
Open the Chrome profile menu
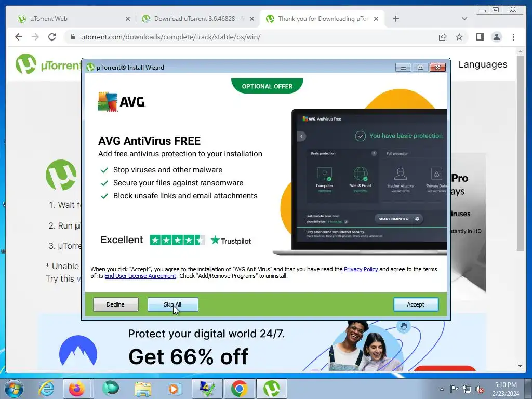point(496,37)
